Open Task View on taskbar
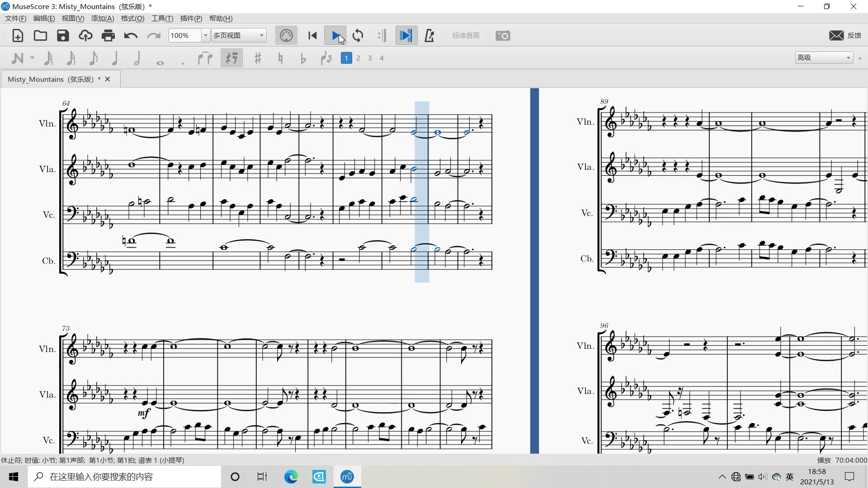Screen dimensions: 868x488 [262, 477]
